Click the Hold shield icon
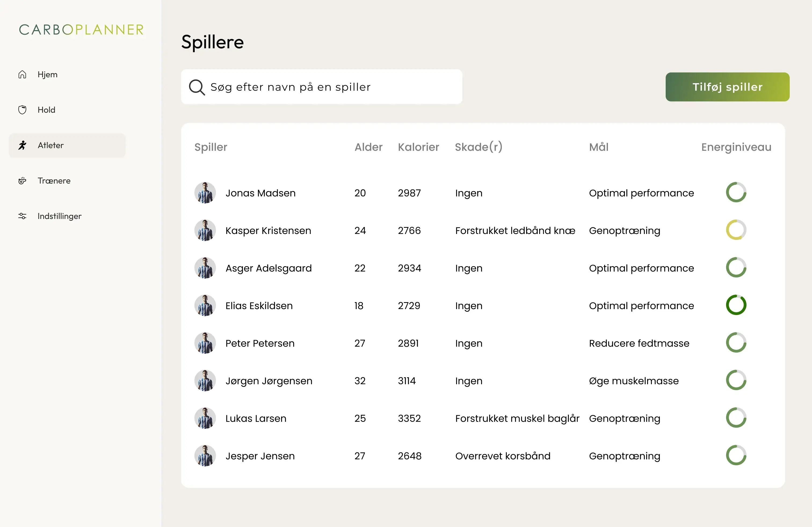The height and width of the screenshot is (527, 812). tap(22, 110)
